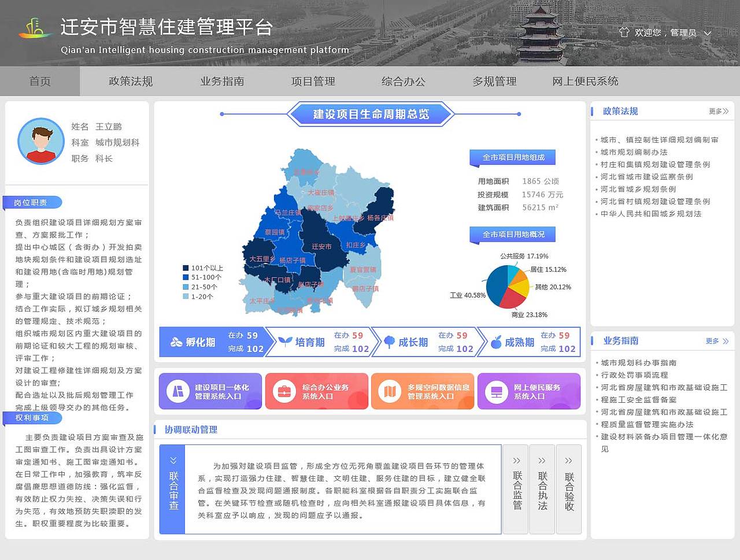Viewport: 740px width, 560px height.
Task: Switch to the 项目管理 navigation tab
Action: (x=313, y=81)
